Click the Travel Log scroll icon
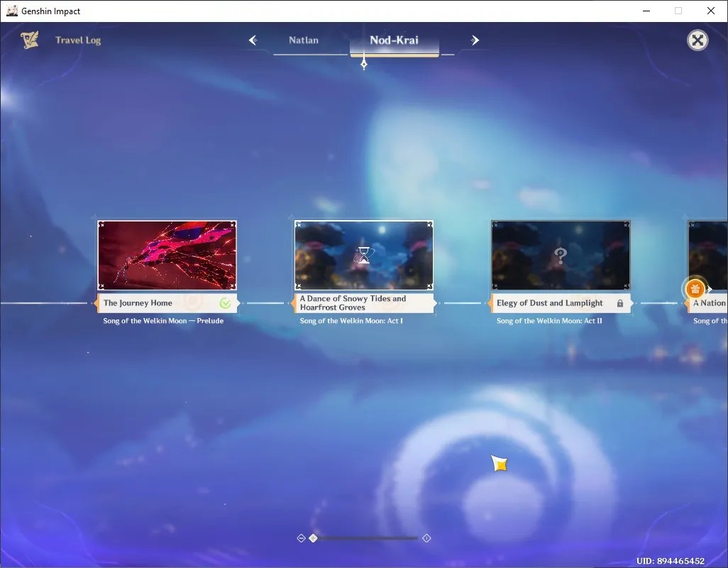The width and height of the screenshot is (728, 568). click(30, 40)
